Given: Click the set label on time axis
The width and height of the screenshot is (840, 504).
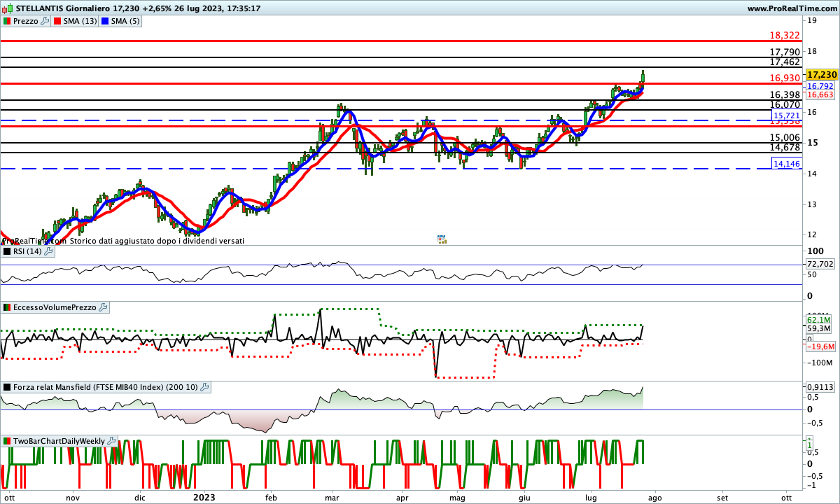Looking at the screenshot, I should coord(723,498).
